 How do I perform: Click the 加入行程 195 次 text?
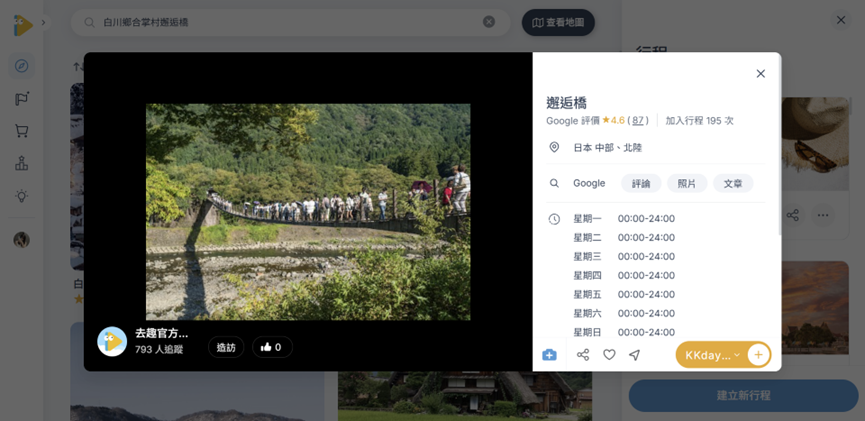(x=700, y=120)
